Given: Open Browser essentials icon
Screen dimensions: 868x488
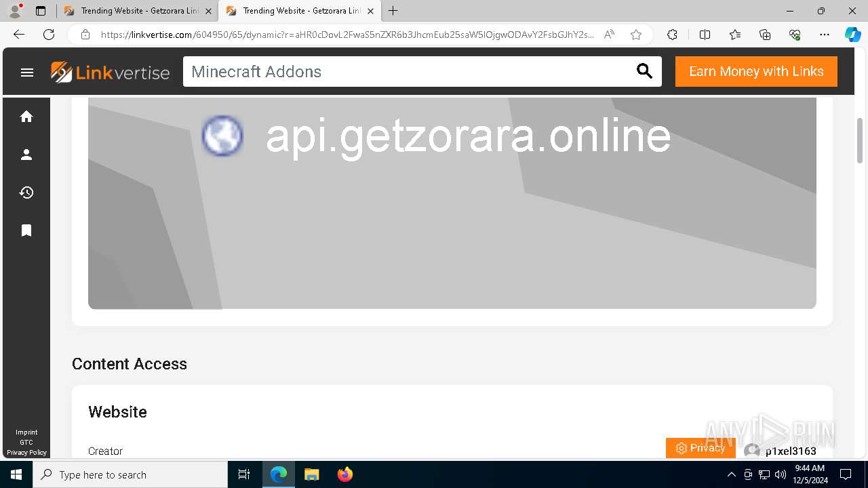Looking at the screenshot, I should [795, 35].
